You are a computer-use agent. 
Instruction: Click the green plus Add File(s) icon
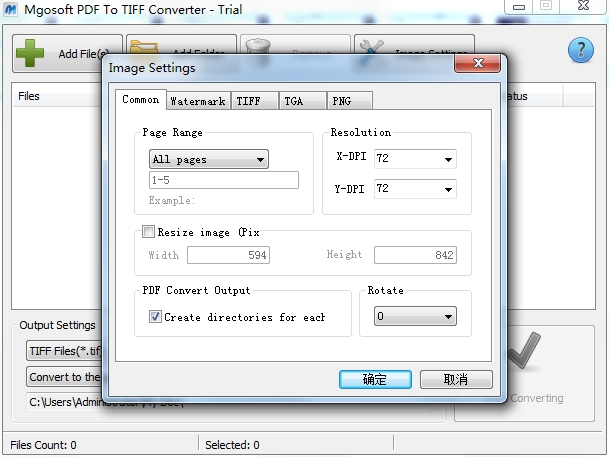click(30, 53)
